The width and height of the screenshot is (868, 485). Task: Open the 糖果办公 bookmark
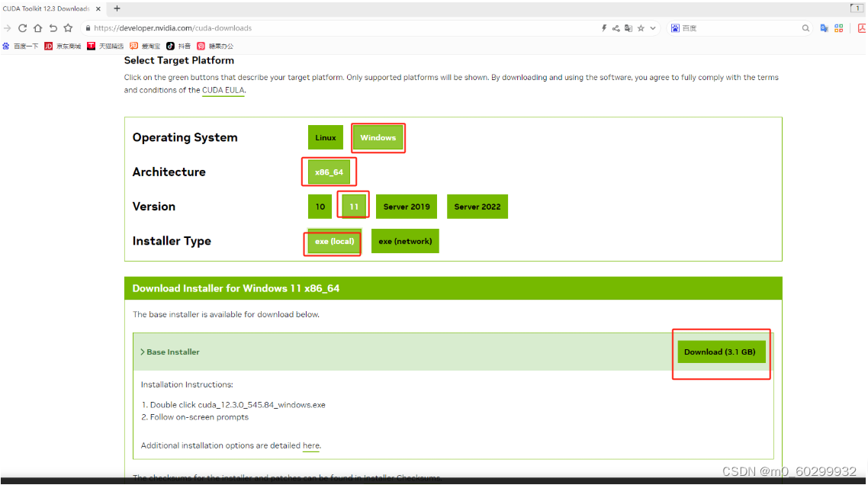[x=215, y=46]
